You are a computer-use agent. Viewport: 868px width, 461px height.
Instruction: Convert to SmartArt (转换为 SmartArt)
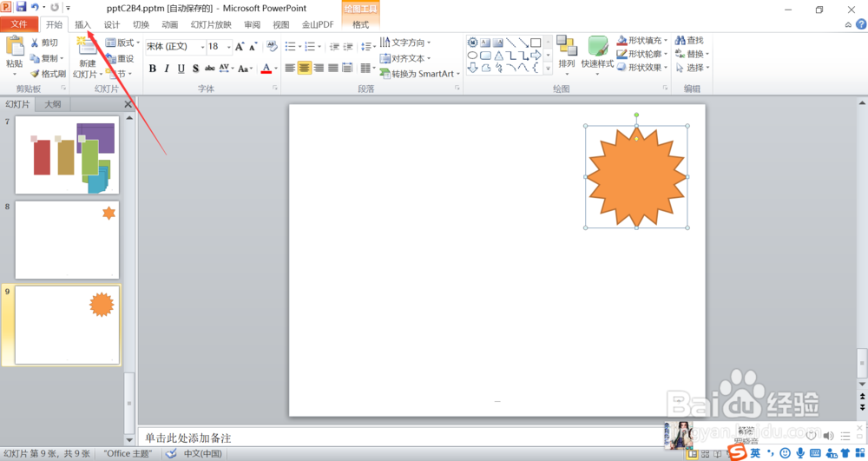pos(419,74)
